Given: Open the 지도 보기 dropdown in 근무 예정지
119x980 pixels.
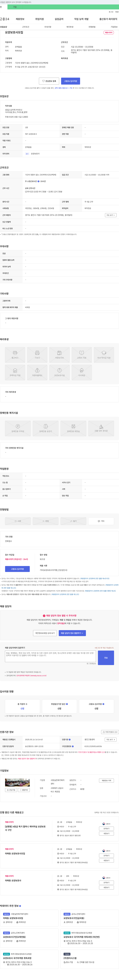Looking at the screenshot, I should tap(111, 215).
